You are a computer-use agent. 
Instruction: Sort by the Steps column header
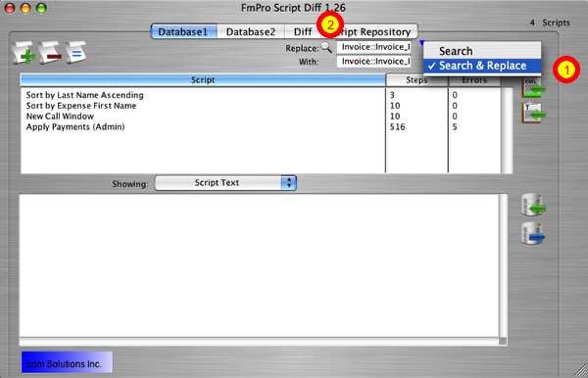[417, 80]
